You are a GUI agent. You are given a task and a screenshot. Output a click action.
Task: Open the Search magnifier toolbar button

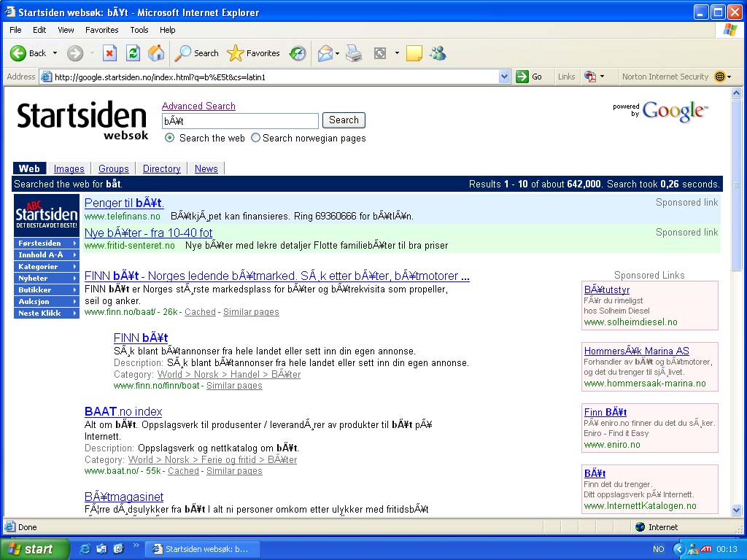(x=197, y=53)
